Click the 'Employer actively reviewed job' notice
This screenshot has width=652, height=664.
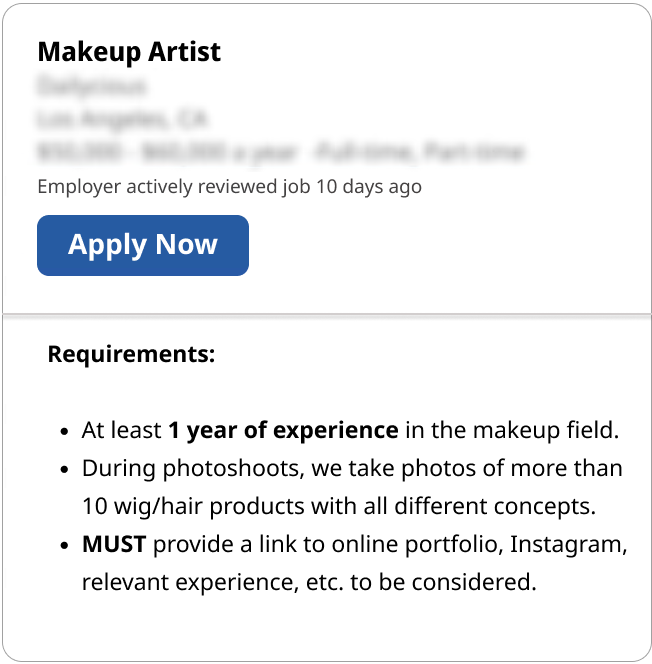pyautogui.click(x=175, y=186)
